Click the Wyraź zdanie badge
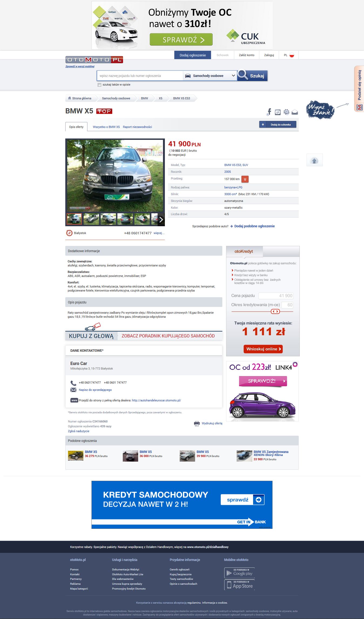Image resolution: width=364 pixels, height=619 pixels. point(320,110)
